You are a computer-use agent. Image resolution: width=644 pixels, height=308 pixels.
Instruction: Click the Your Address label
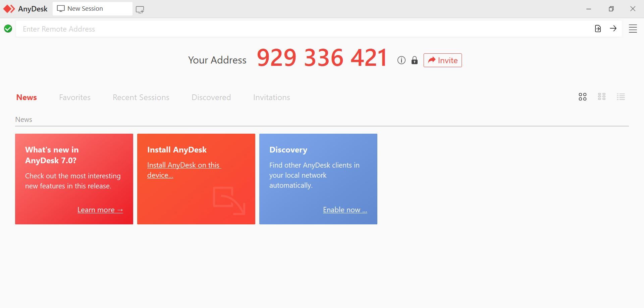coord(217,60)
